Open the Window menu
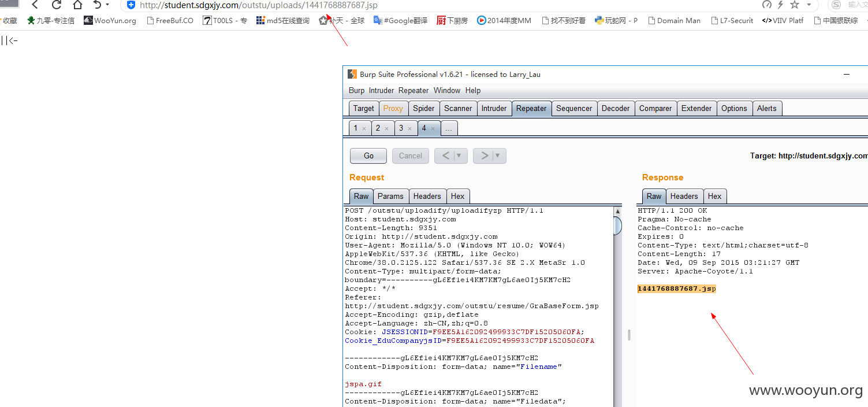868x407 pixels. point(447,90)
